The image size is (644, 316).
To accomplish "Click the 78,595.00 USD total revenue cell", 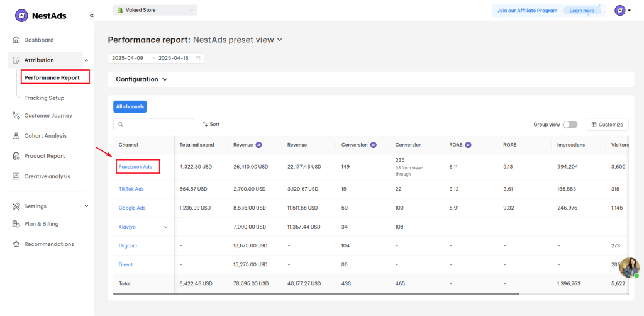I will click(x=250, y=283).
